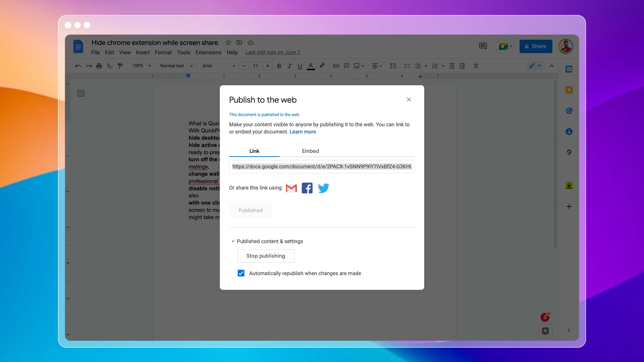The image size is (644, 362).
Task: Follow the Learn more link
Action: click(x=303, y=132)
